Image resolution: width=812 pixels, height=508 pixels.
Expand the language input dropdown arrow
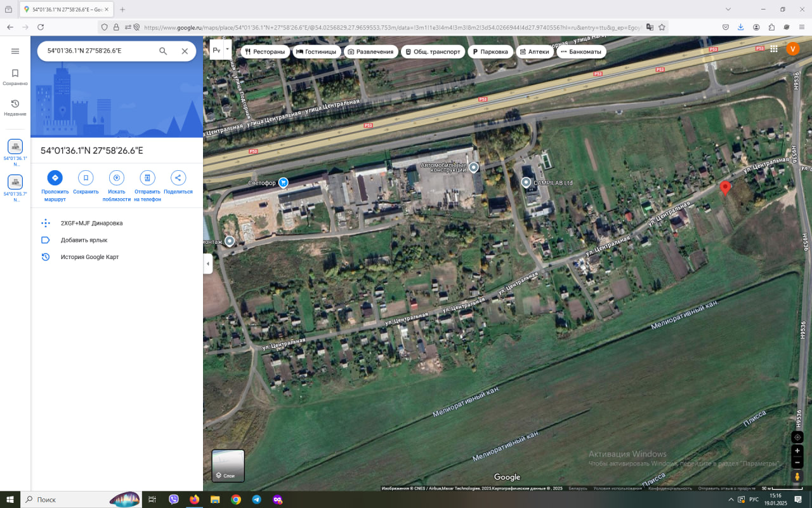click(x=227, y=49)
